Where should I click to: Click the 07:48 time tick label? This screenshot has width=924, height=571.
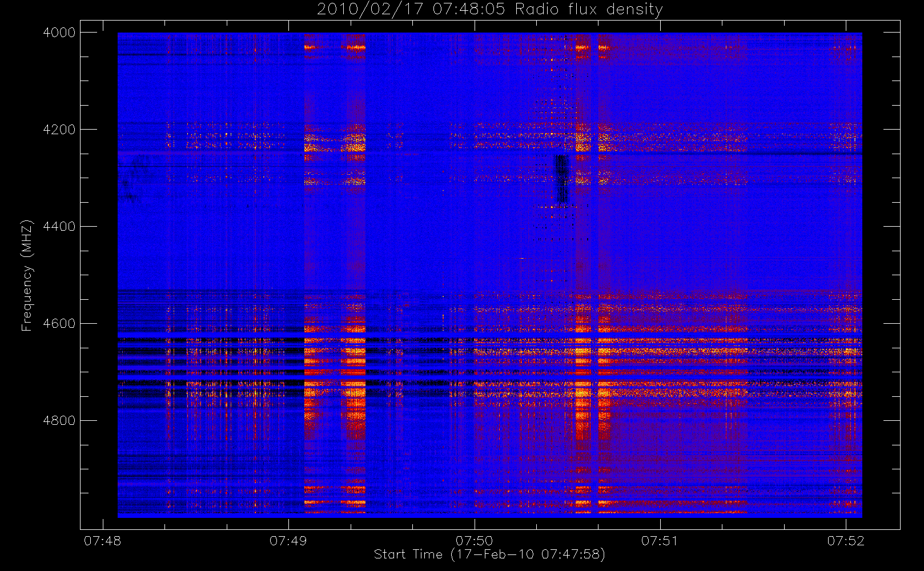pyautogui.click(x=103, y=541)
